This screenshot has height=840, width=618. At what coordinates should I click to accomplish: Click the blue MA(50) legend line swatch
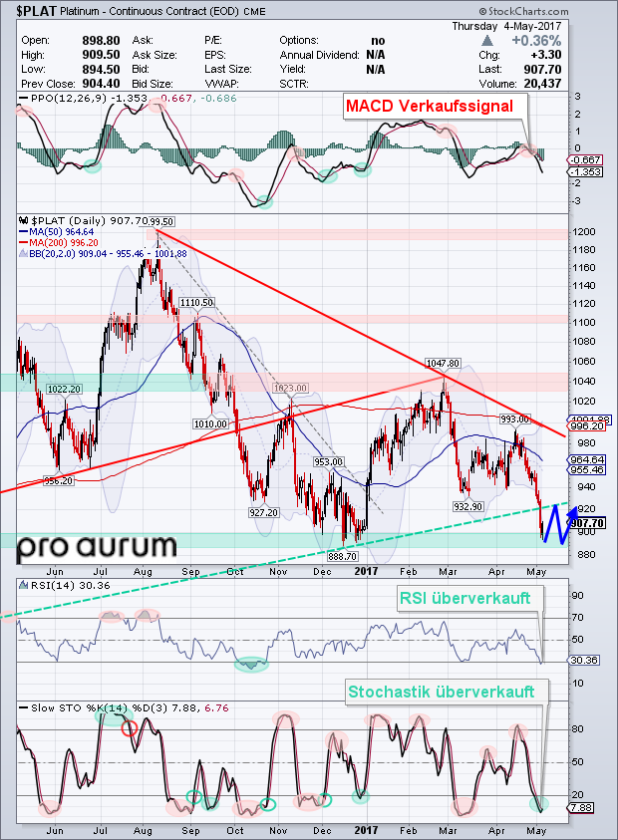click(23, 232)
